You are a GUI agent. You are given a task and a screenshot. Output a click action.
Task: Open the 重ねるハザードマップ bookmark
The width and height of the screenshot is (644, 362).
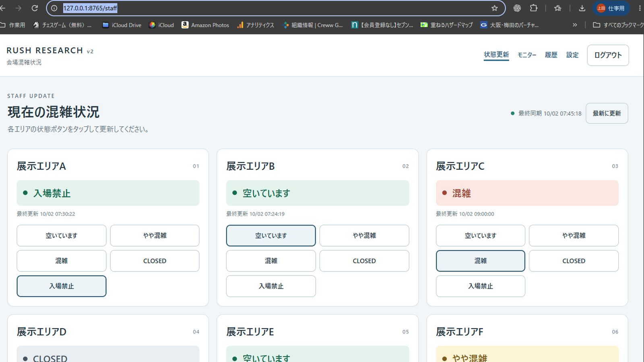[x=447, y=25]
